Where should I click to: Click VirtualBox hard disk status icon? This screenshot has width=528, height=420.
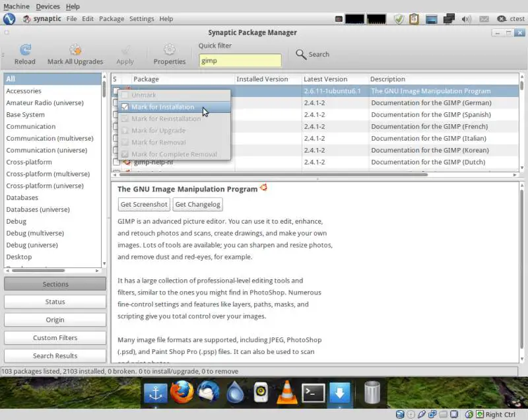click(x=400, y=414)
